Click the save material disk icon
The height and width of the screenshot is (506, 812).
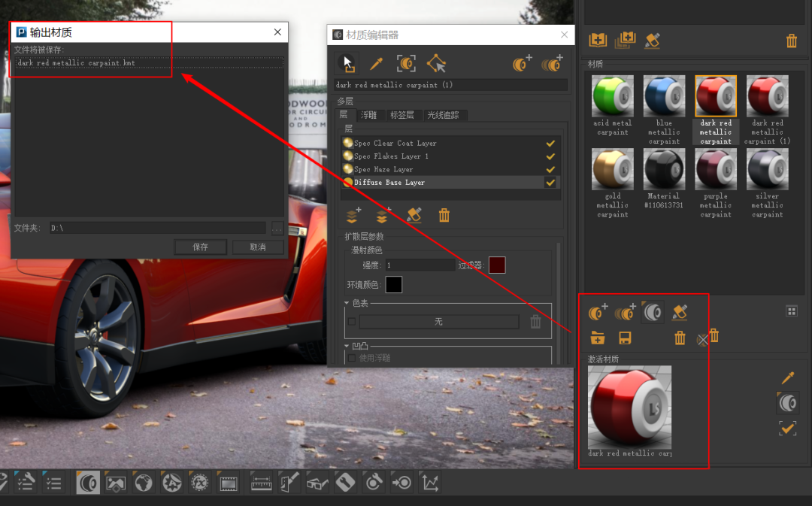coord(624,338)
